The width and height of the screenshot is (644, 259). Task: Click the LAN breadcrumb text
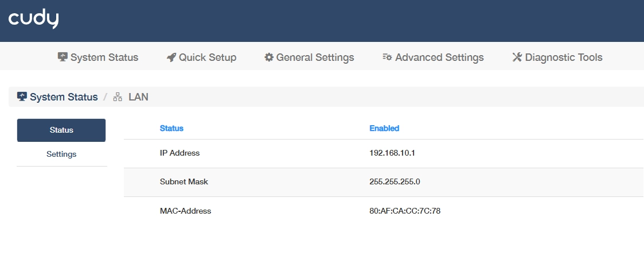[x=138, y=97]
